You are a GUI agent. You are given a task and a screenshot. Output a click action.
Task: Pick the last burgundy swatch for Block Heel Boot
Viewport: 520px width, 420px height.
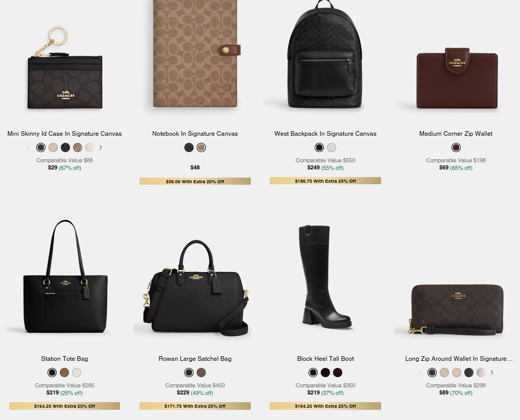point(338,373)
